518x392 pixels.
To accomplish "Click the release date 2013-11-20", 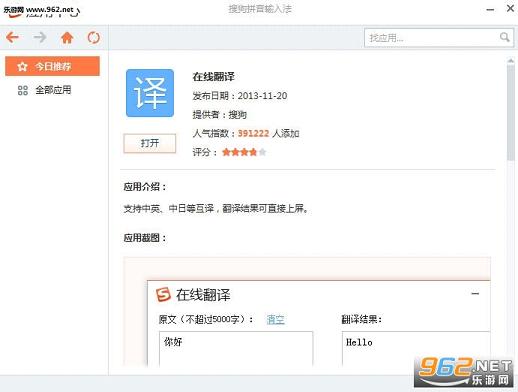I will click(262, 96).
